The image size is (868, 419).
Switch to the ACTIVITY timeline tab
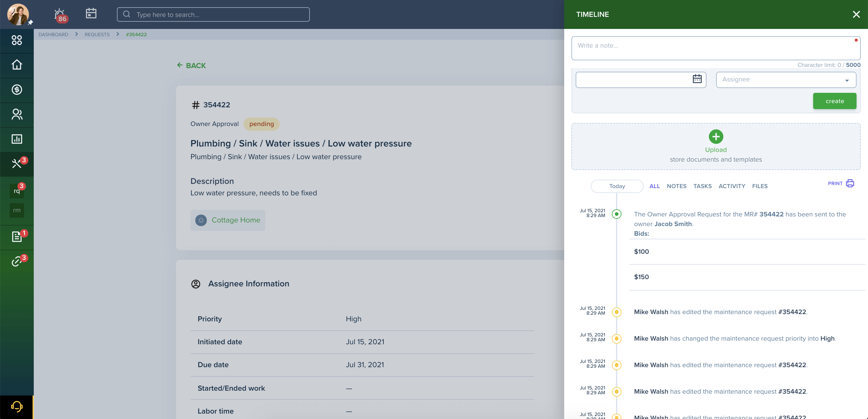point(731,186)
